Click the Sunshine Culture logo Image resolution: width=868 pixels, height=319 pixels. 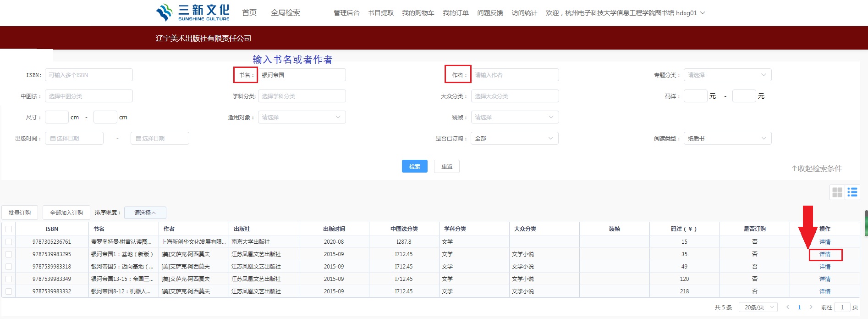click(192, 12)
